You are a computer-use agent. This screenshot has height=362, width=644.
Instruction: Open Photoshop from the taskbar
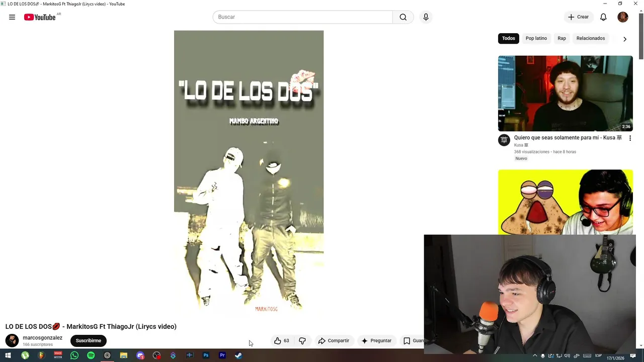point(206,355)
